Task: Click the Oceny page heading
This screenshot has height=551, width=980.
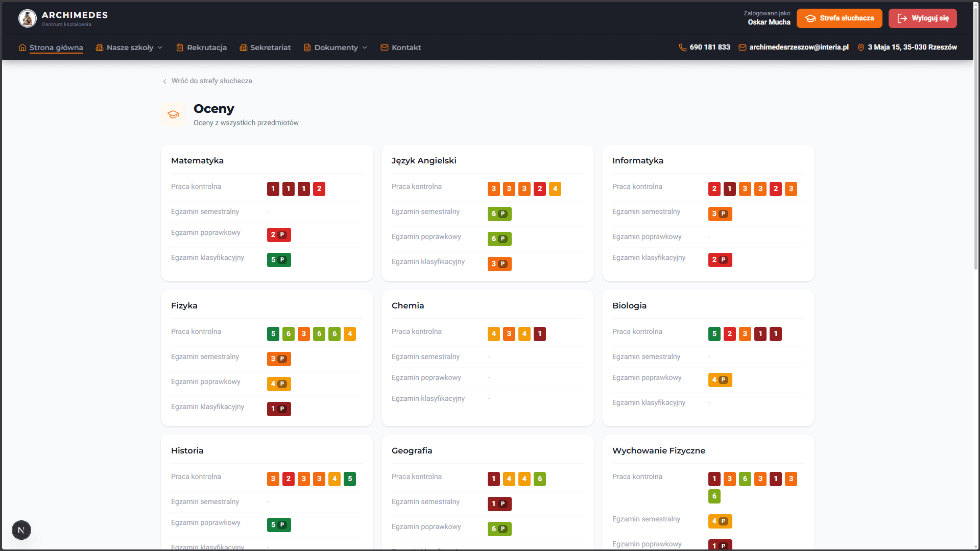Action: tap(213, 109)
